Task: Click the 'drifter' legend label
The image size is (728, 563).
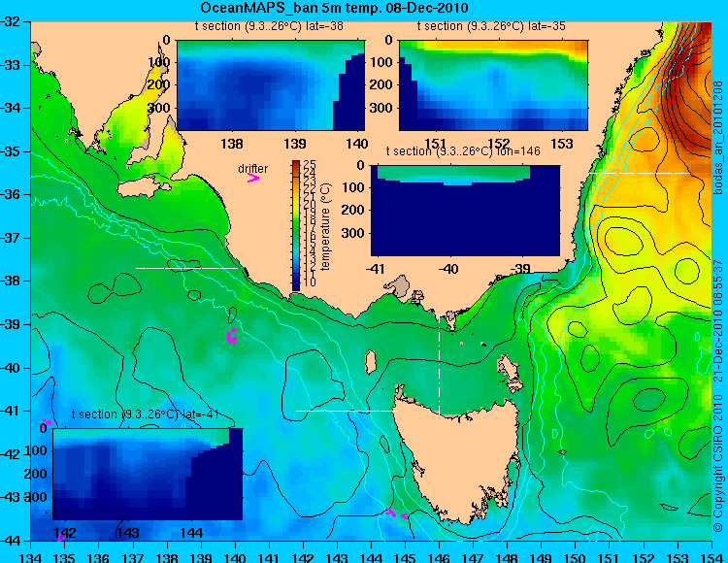Action: point(253,169)
